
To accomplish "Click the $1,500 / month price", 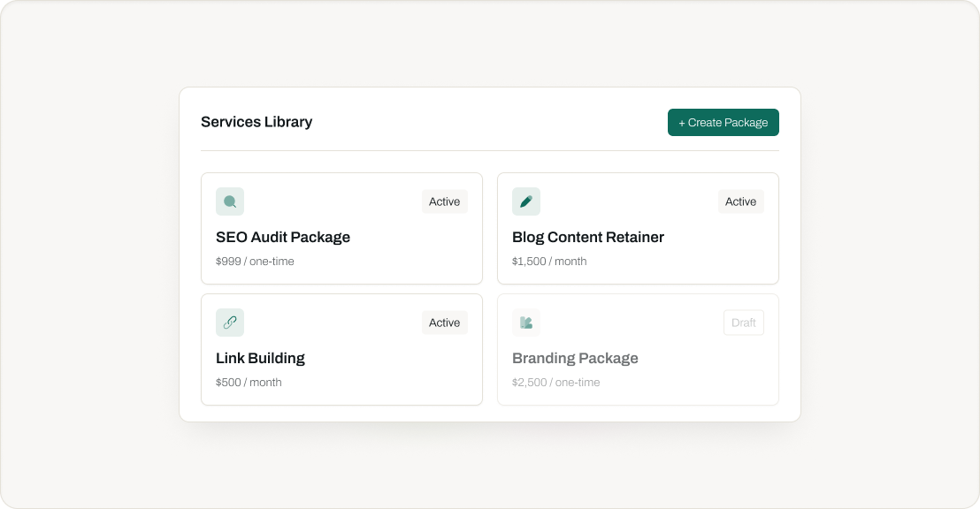I will click(549, 262).
